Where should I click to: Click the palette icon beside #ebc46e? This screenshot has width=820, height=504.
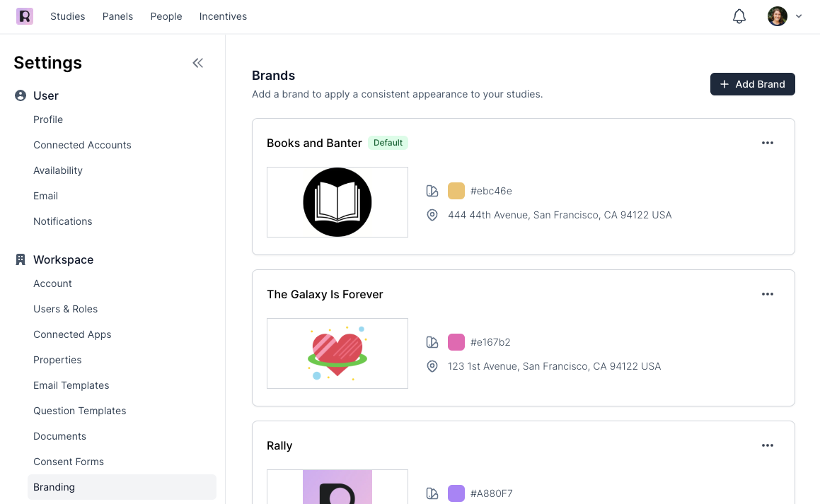point(432,191)
